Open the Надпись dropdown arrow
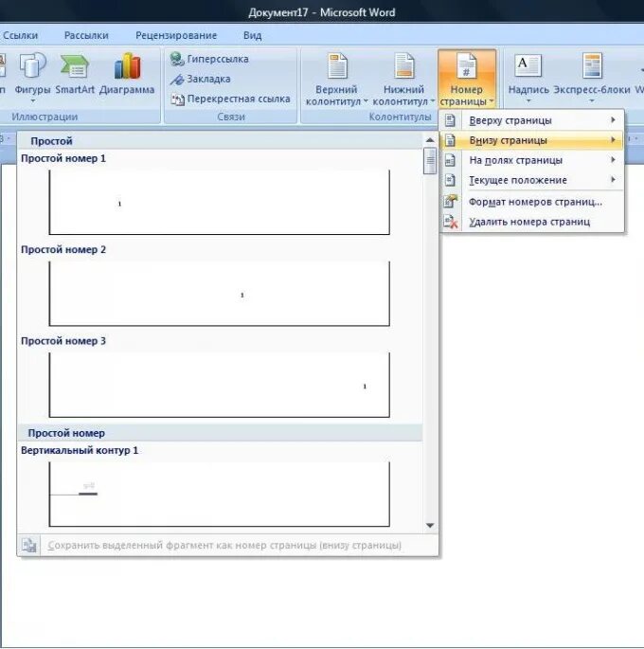Image resolution: width=644 pixels, height=649 pixels. [x=528, y=101]
